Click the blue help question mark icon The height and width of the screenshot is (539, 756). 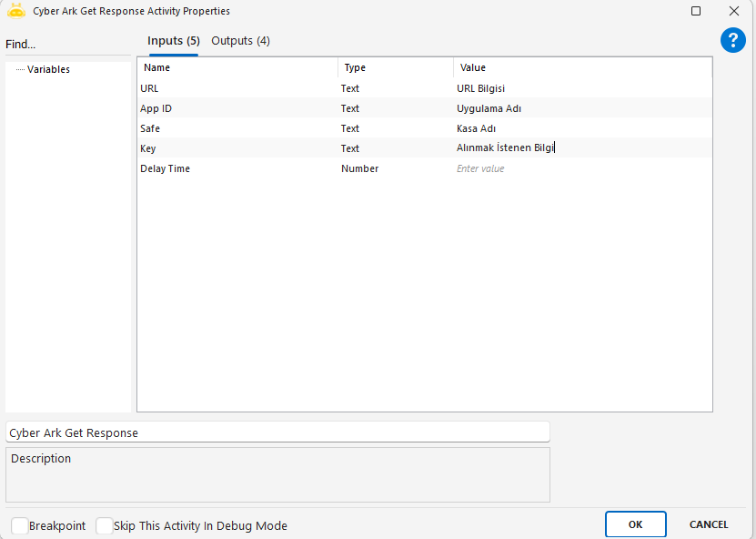point(732,40)
